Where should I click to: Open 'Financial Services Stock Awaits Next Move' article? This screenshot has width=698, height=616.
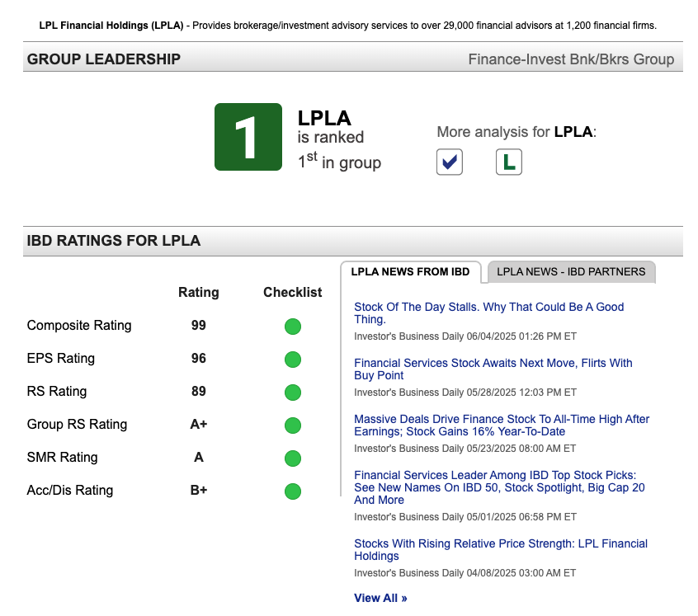493,369
